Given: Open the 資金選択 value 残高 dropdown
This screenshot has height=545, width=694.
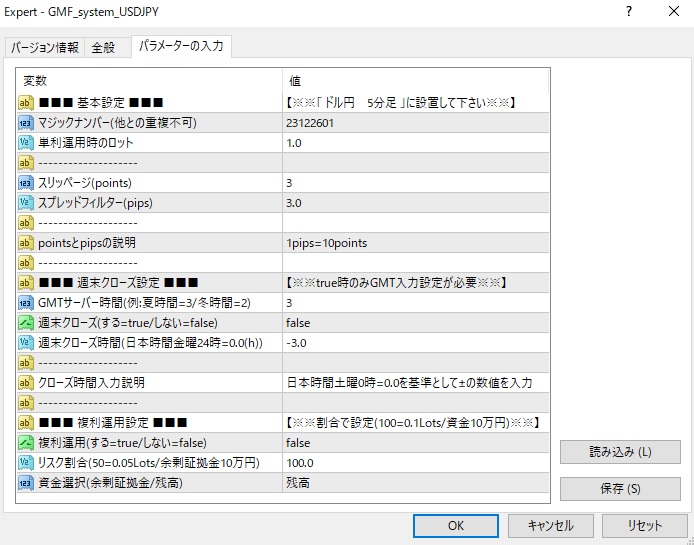Looking at the screenshot, I should click(x=415, y=483).
